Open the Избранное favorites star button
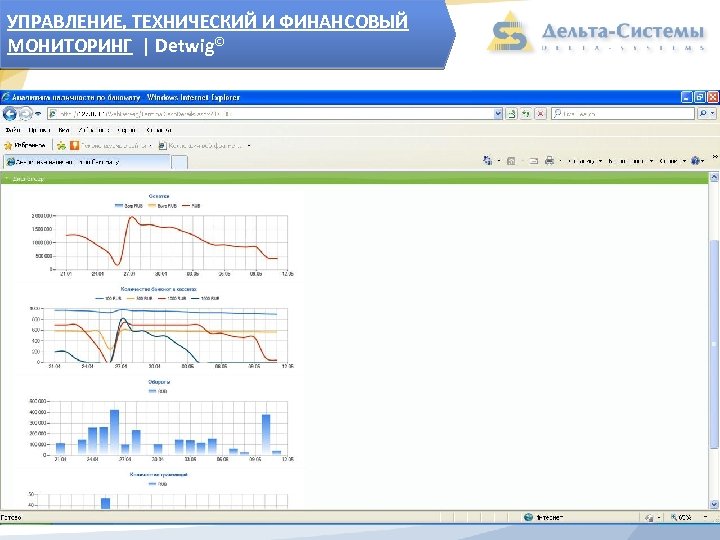Screen dimensions: 720x540 pos(25,146)
